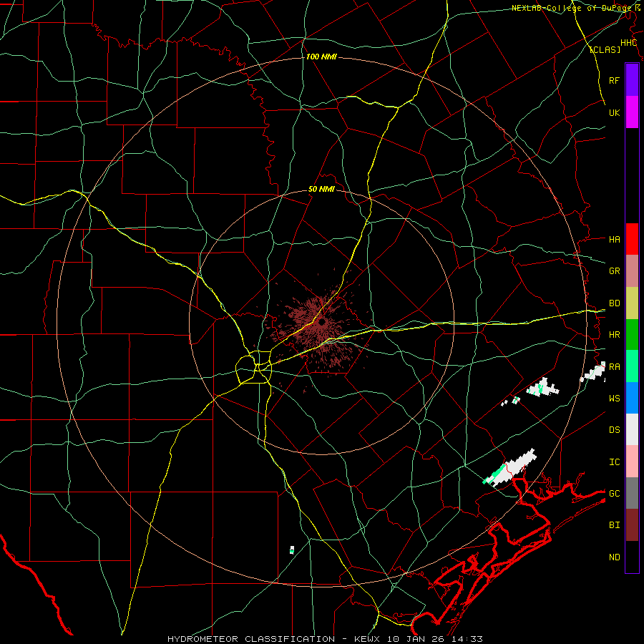The height and width of the screenshot is (644, 644).
Task: Click the RA legend label
Action: [614, 366]
